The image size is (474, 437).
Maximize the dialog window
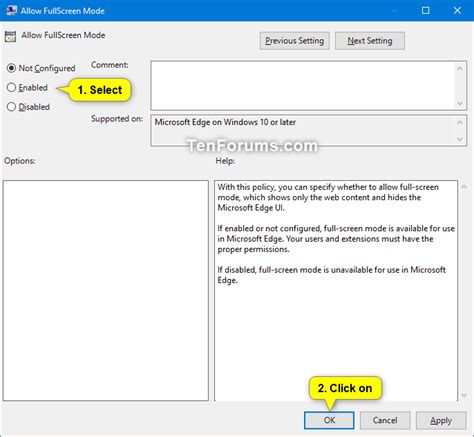pyautogui.click(x=426, y=11)
